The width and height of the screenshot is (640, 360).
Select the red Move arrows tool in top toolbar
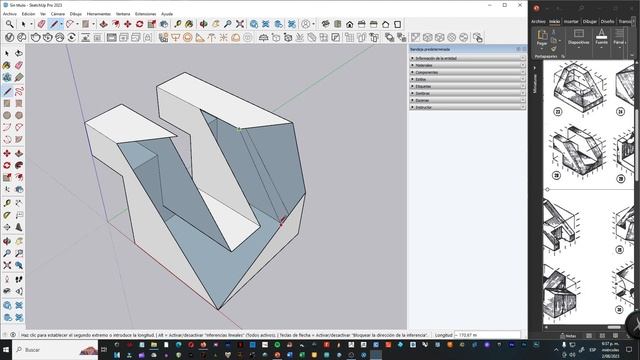[128, 24]
